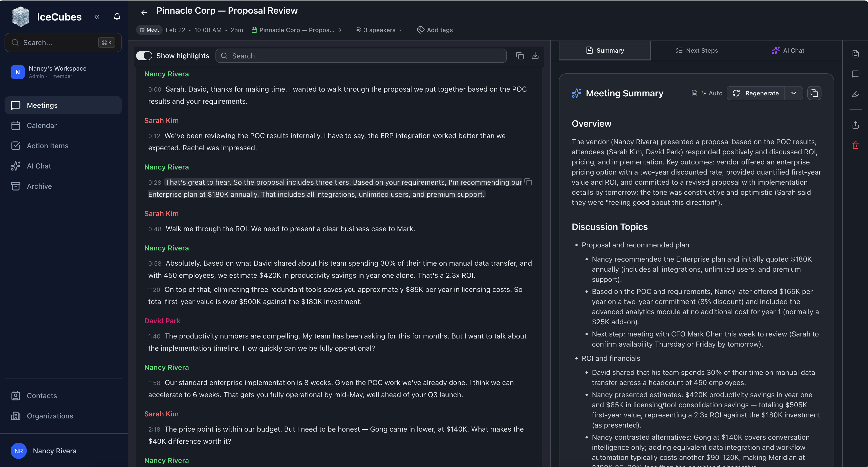
Task: Click the notification bell icon
Action: 117,16
